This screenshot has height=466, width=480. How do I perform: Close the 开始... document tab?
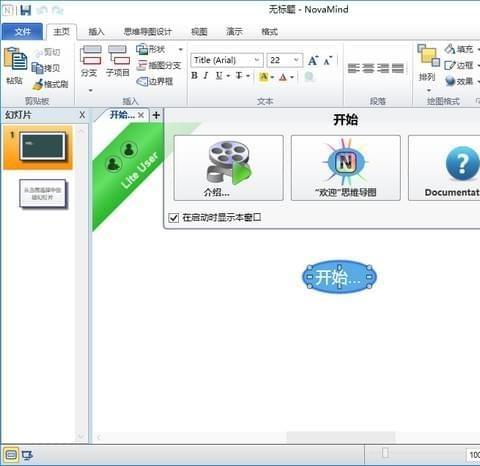click(x=141, y=115)
